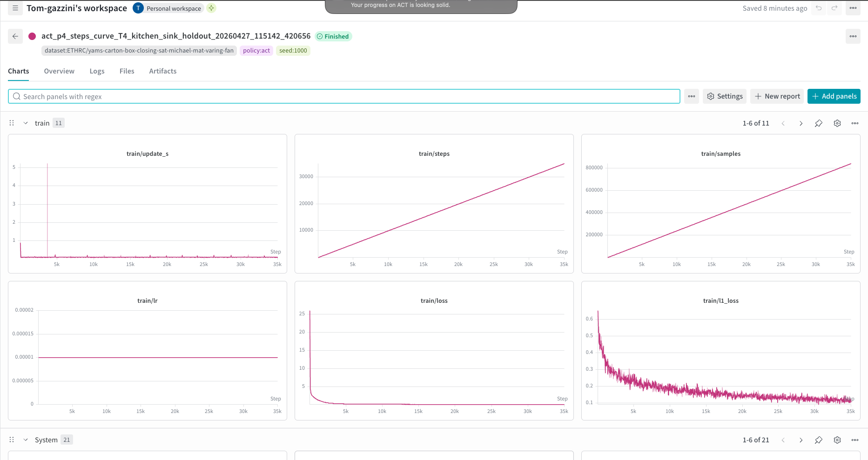Switch to the Overview tab

pyautogui.click(x=59, y=71)
